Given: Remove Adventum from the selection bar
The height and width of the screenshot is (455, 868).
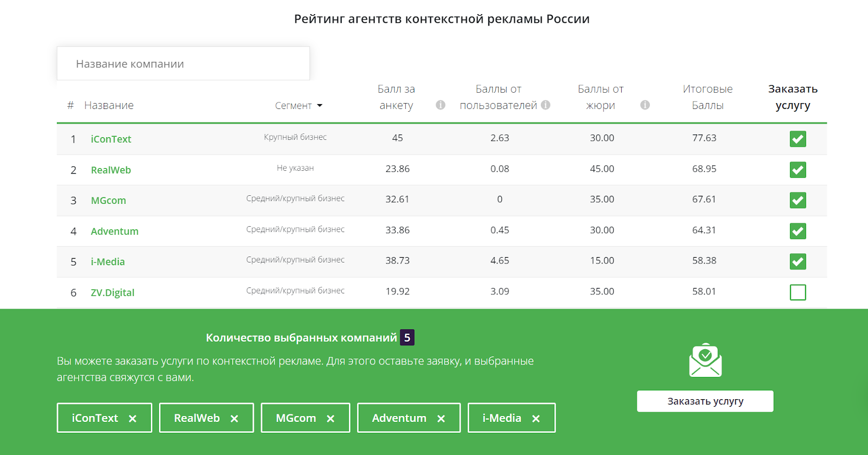Looking at the screenshot, I should click(x=441, y=419).
